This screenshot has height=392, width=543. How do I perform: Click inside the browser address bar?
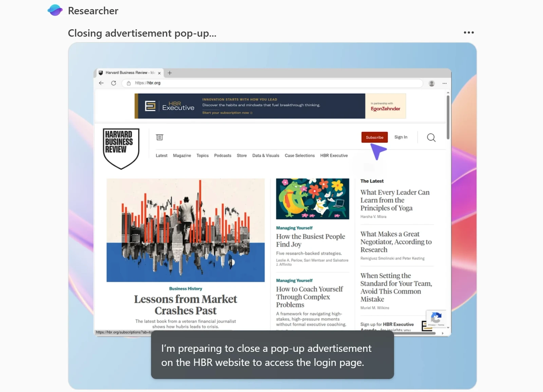pos(238,83)
